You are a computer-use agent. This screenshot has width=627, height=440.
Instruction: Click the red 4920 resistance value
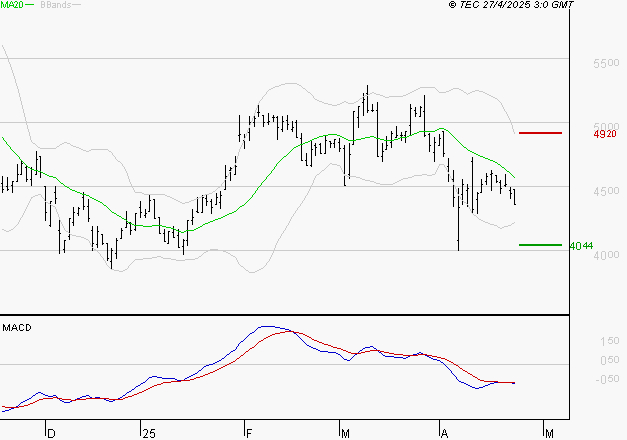tap(605, 134)
